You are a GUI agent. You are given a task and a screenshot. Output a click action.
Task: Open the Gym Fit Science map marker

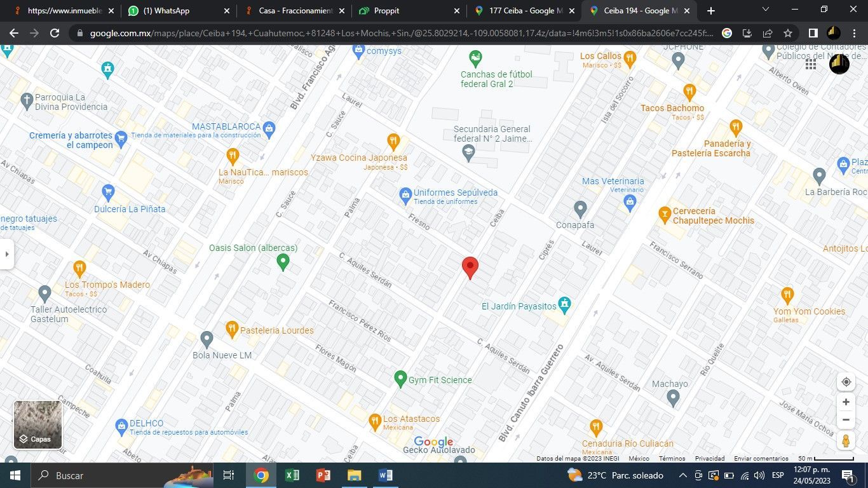point(400,379)
